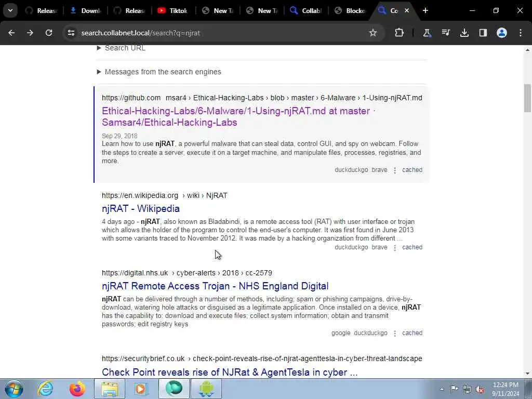Open Check Point reveals rise of NJRat result
The image size is (532, 399).
pos(230,372)
